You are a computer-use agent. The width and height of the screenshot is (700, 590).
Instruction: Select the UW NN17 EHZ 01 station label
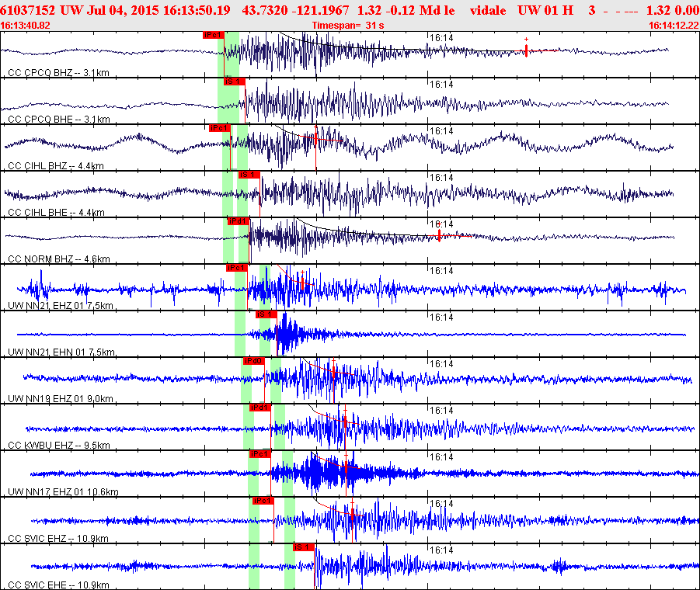coord(63,492)
